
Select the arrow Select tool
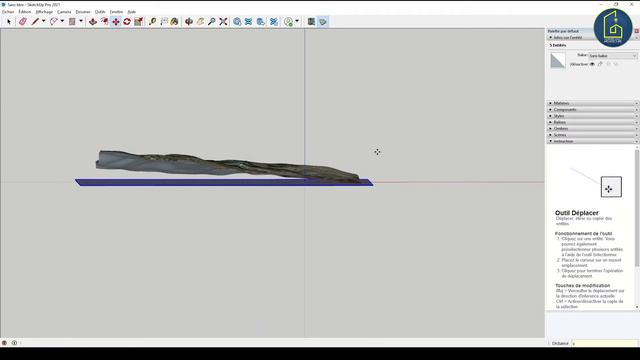(9, 22)
